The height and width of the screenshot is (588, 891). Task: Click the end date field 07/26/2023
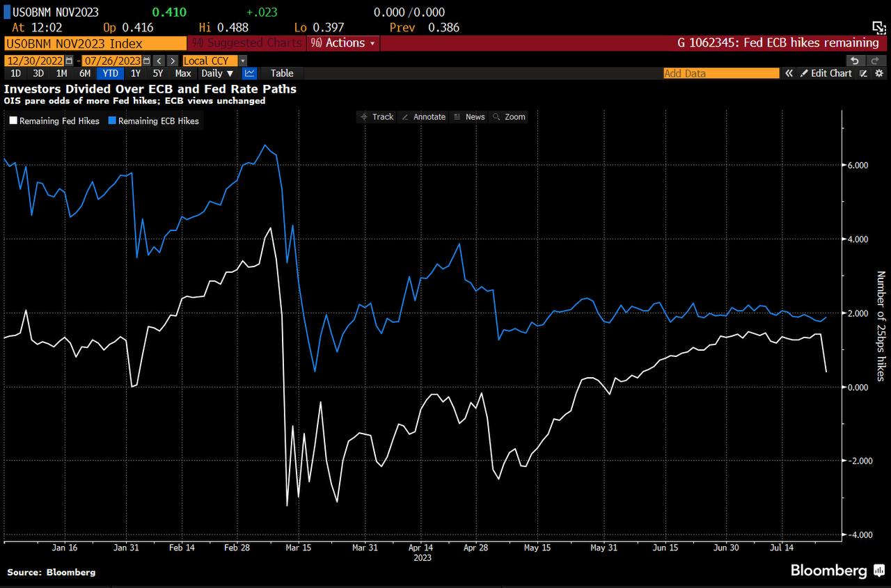(112, 61)
